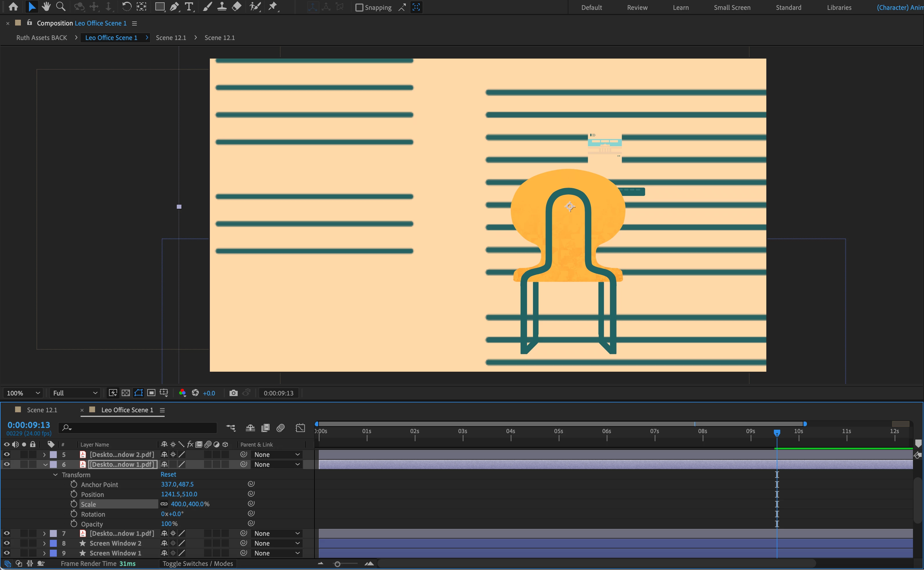Expand layer 7 Deskto...ndow 1.pdf properties
The height and width of the screenshot is (570, 924).
pyautogui.click(x=44, y=533)
